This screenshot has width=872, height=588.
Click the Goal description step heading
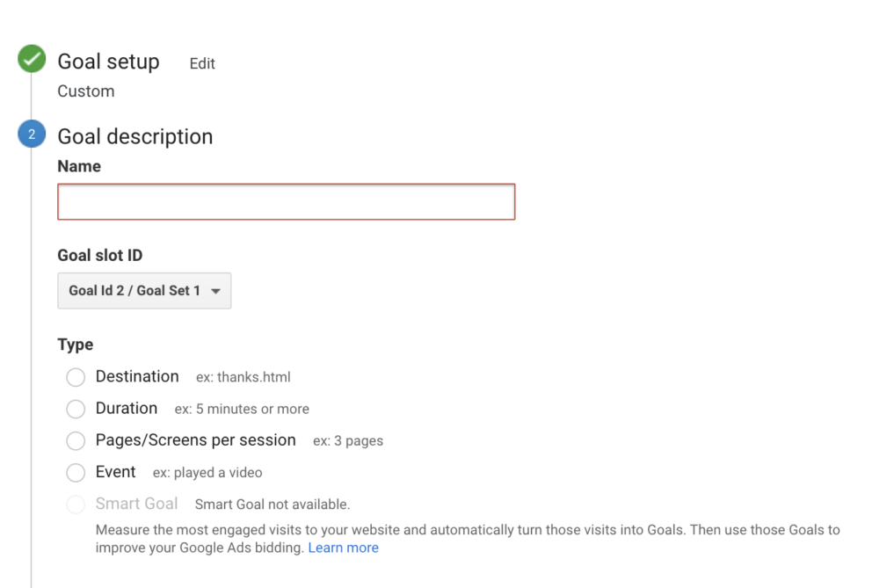134,136
